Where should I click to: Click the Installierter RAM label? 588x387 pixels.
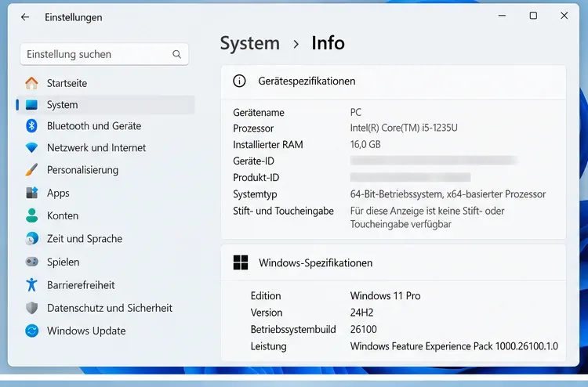point(268,145)
